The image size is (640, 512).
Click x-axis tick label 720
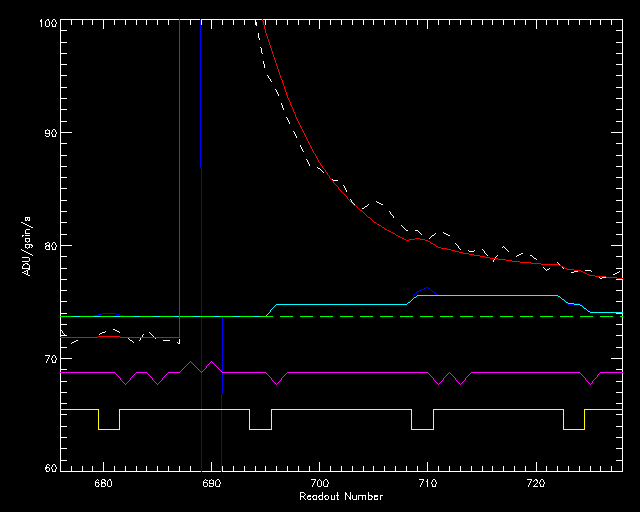click(536, 484)
